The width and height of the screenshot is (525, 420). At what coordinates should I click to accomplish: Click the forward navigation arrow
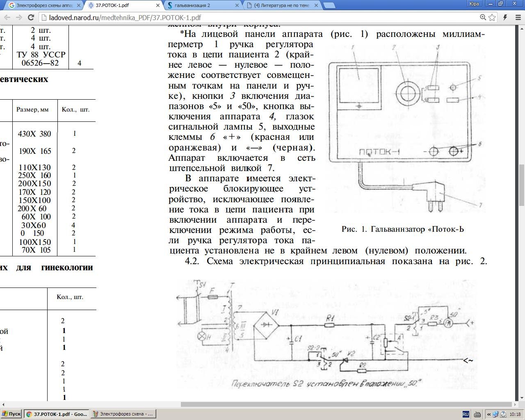click(x=19, y=18)
